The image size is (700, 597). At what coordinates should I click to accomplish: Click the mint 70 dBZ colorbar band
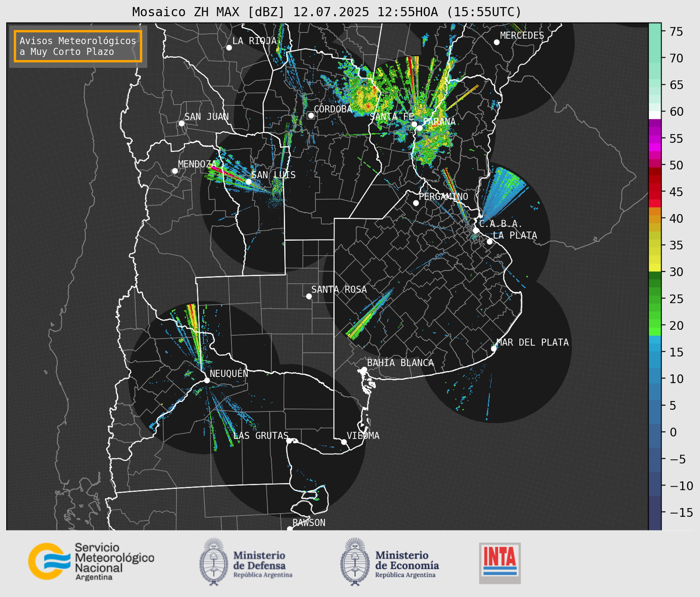tap(655, 58)
